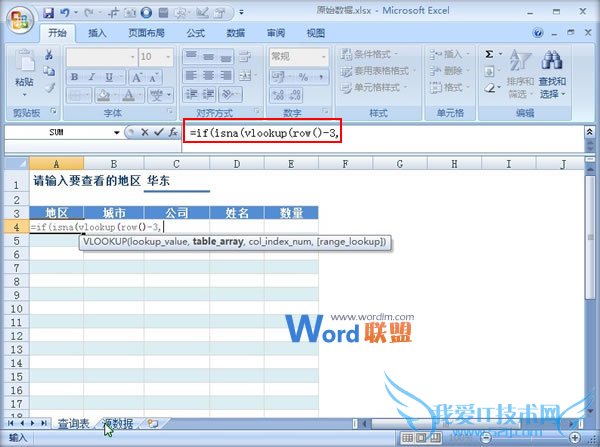
Task: Copy the selection in clipboard group
Action: 49,71
